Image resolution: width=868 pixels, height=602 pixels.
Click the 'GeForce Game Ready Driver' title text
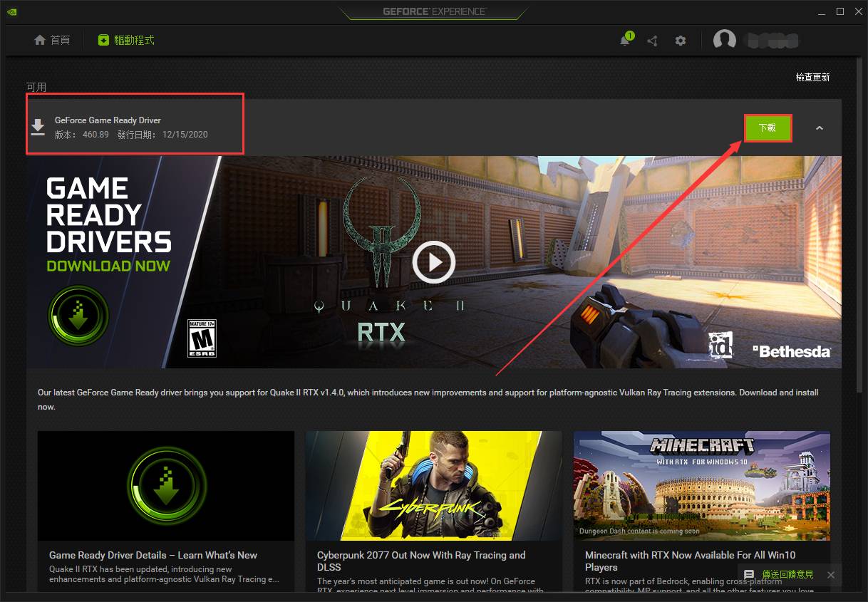pyautogui.click(x=108, y=120)
